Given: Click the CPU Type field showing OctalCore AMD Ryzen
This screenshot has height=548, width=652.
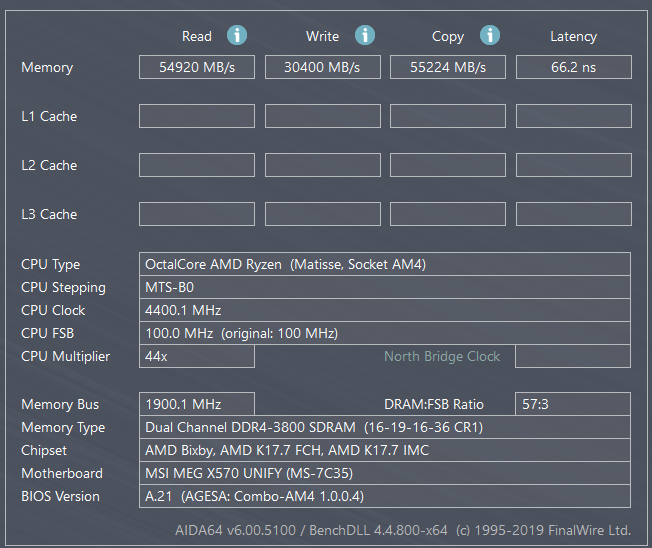Looking at the screenshot, I should [x=385, y=264].
